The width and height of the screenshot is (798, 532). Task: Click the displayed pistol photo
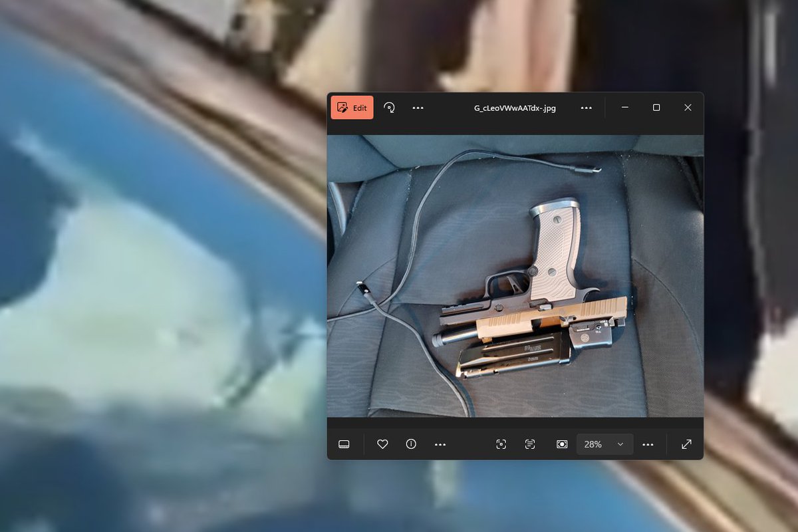click(x=515, y=276)
